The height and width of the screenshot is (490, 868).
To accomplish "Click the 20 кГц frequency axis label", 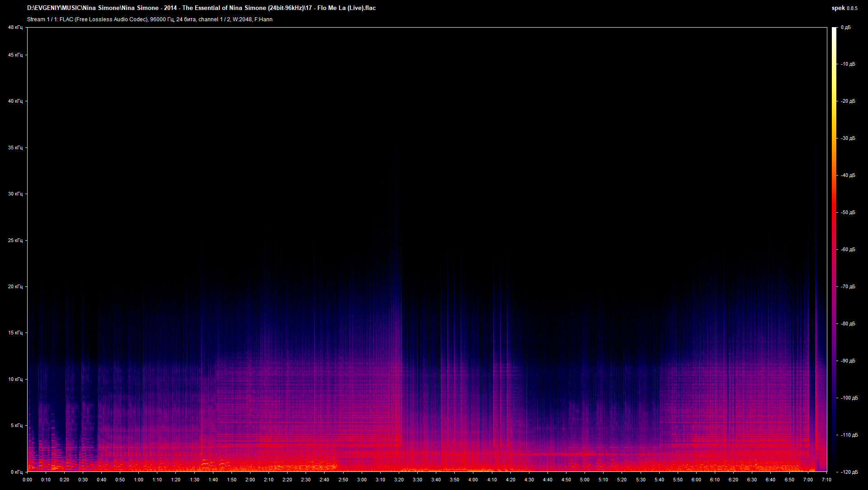I will tap(15, 287).
